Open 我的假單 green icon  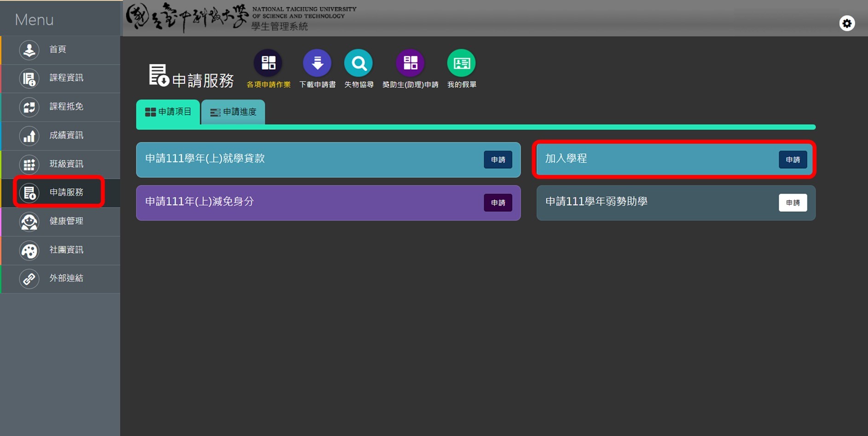click(x=461, y=63)
